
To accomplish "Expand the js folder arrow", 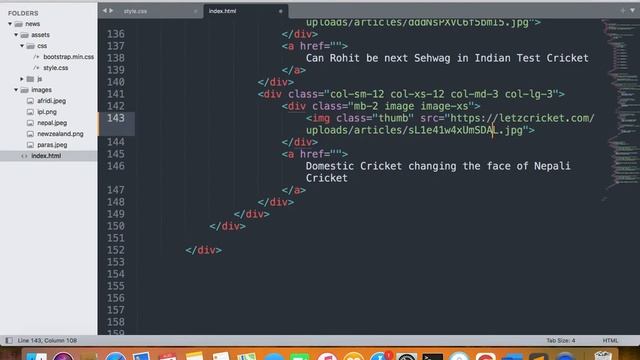I will tap(22, 79).
